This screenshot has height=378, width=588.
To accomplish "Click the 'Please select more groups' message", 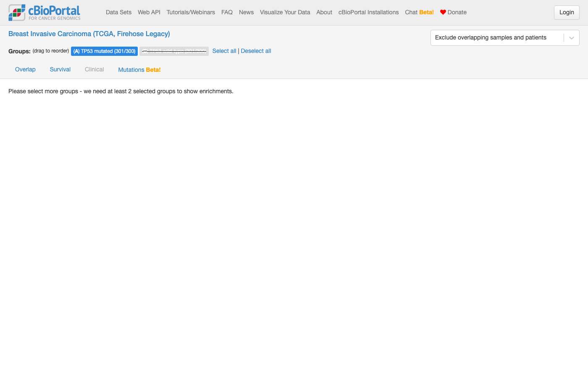I will (121, 91).
